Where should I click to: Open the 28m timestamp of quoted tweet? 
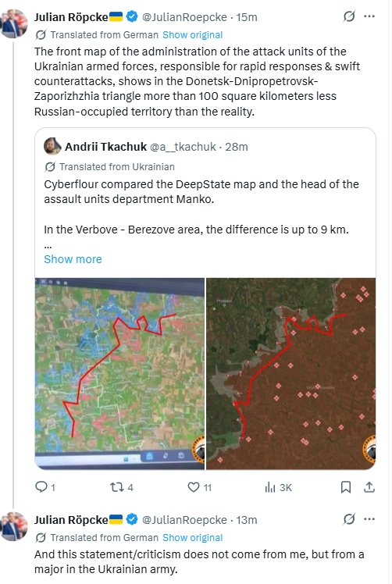[x=237, y=147]
